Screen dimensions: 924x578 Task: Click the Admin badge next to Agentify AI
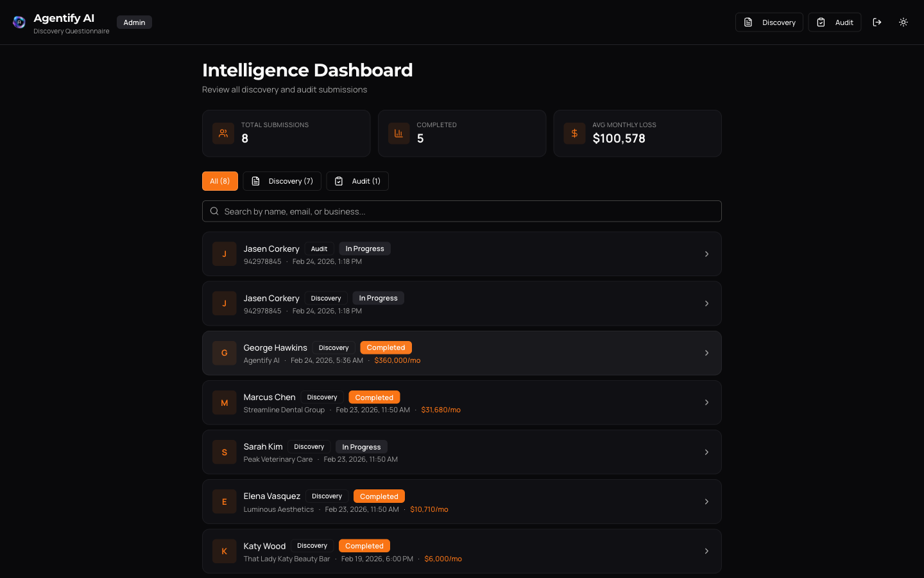134,22
